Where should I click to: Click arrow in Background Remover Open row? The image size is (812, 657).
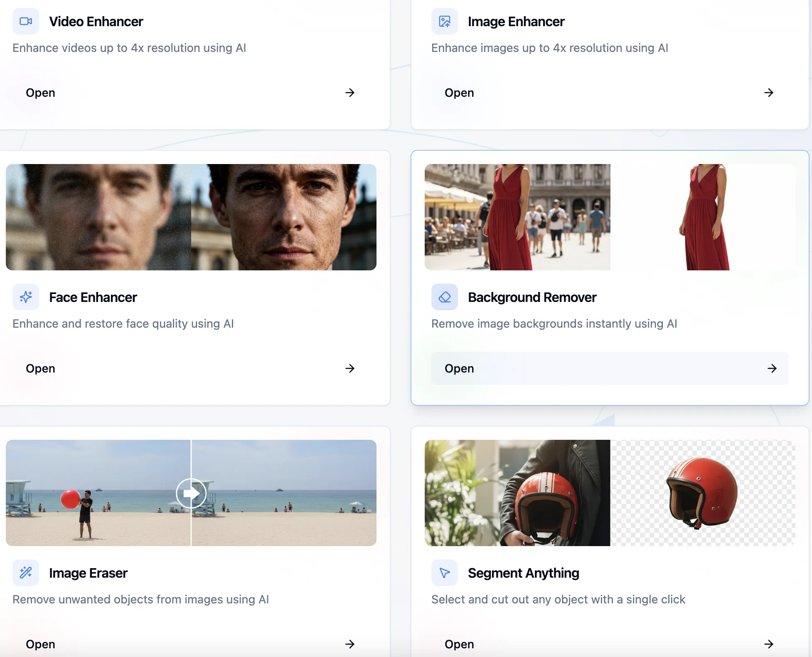[772, 368]
